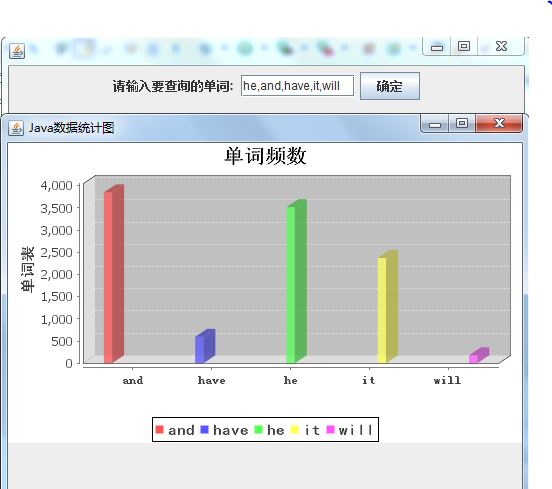The width and height of the screenshot is (552, 489).
Task: Click the 'have' x-axis category label
Action: pos(212,380)
